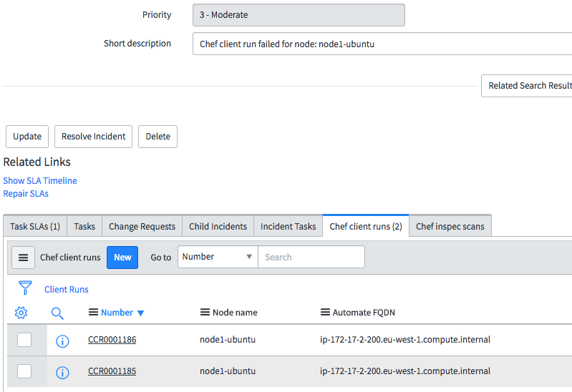Open Node name column options menu icon
Screen dimensions: 572x392
click(205, 312)
